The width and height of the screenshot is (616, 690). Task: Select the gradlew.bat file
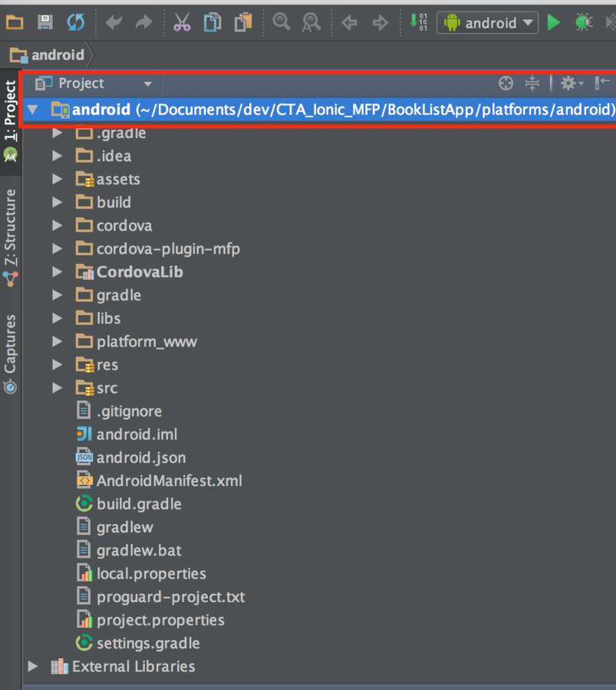(139, 551)
